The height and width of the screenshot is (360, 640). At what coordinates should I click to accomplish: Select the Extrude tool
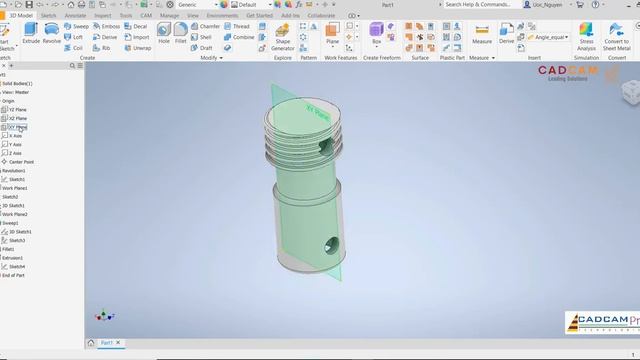tap(31, 33)
